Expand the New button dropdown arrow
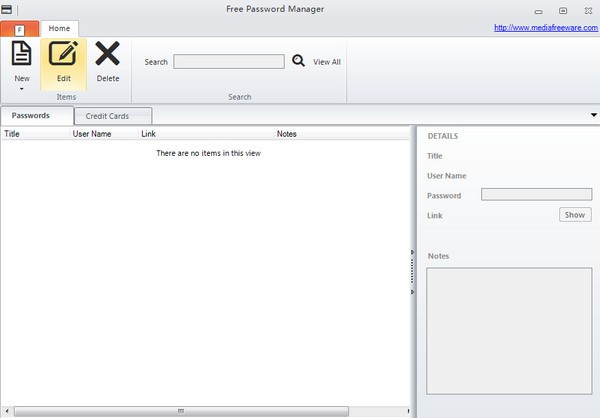The width and height of the screenshot is (600, 418). pyautogui.click(x=22, y=89)
